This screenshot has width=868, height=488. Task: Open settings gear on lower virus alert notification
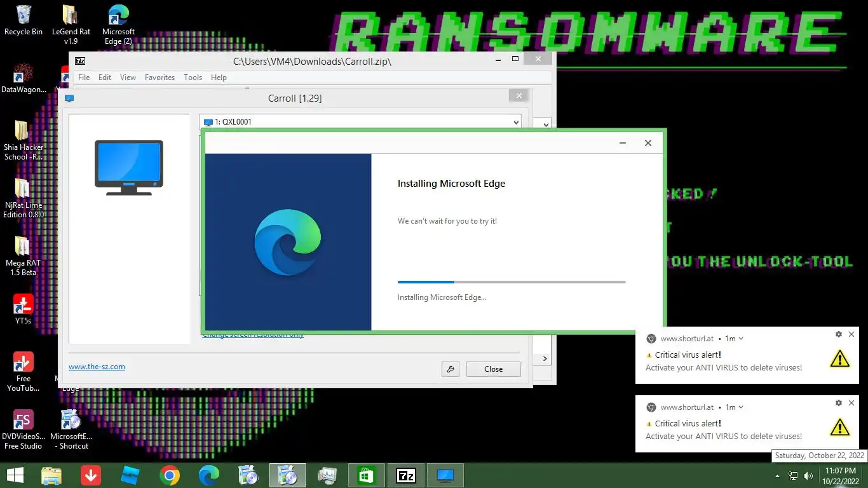click(839, 403)
